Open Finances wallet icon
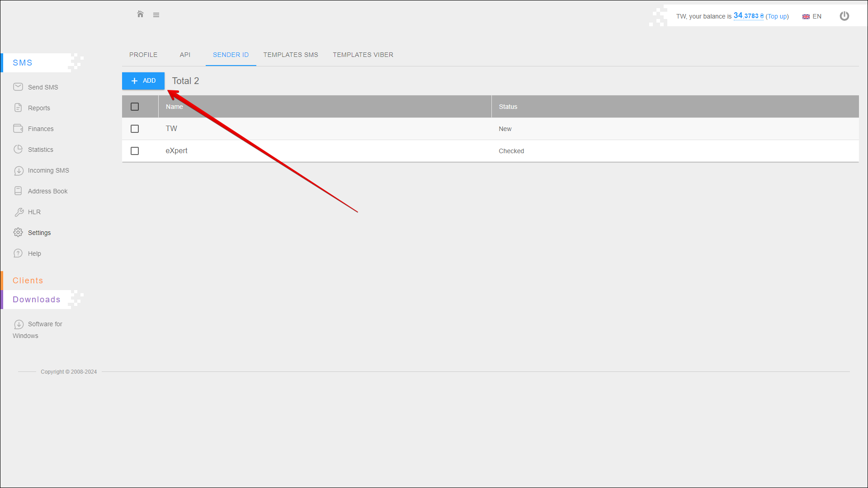 click(x=18, y=128)
